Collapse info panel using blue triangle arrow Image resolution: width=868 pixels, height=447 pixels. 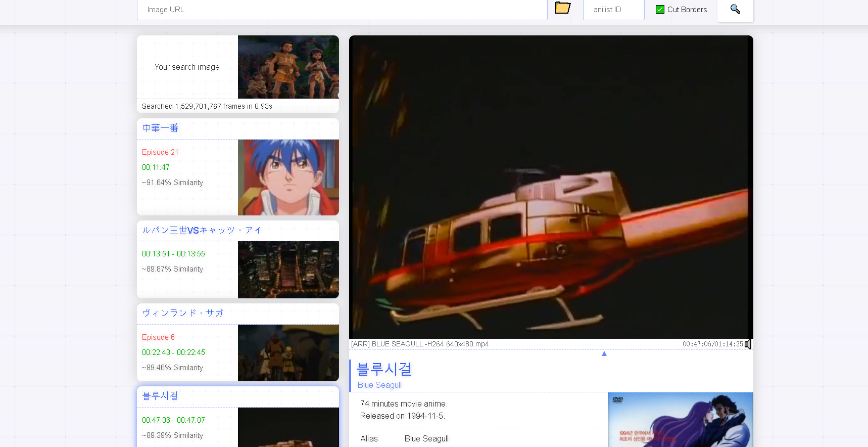pos(604,354)
